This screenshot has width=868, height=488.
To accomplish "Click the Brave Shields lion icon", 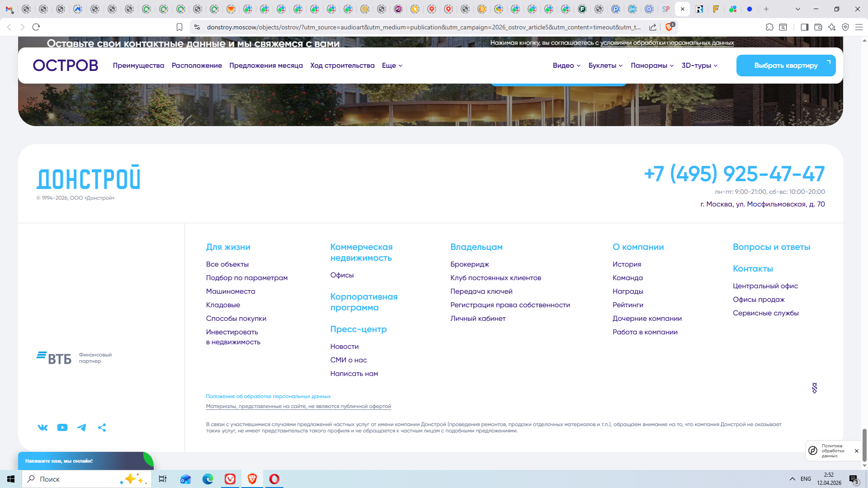I will (669, 27).
